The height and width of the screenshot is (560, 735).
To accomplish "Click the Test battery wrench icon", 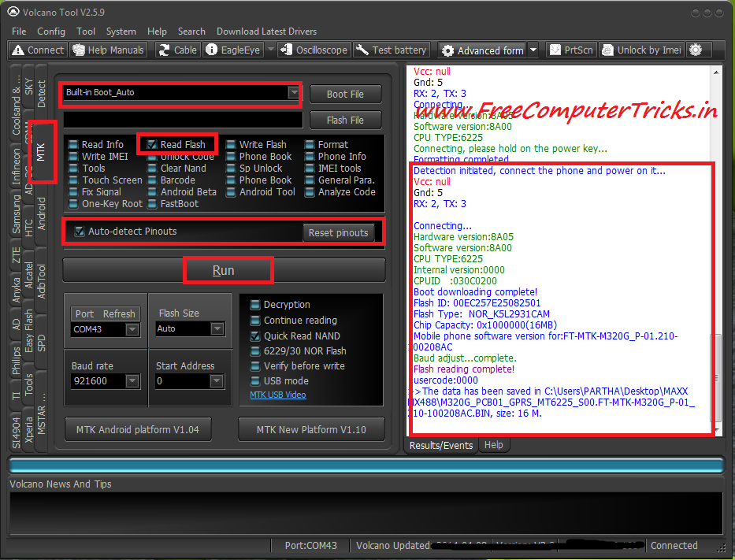I will click(362, 50).
